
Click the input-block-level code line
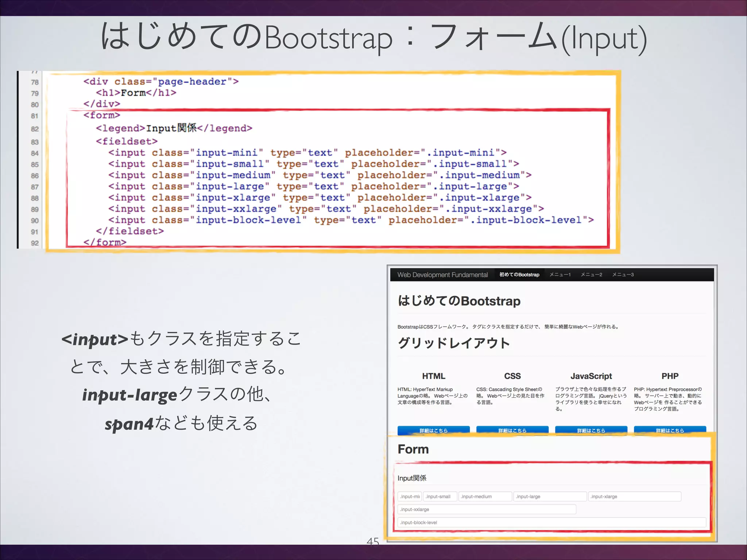pos(351,220)
